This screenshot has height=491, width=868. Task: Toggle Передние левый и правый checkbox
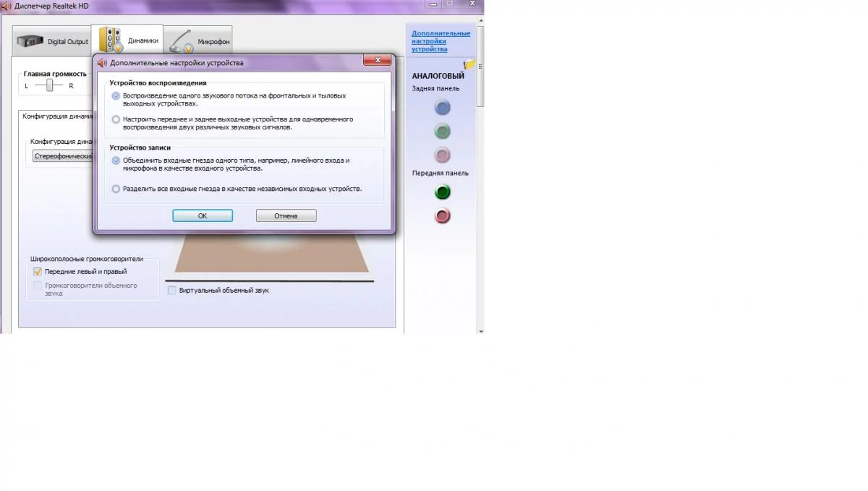(38, 272)
